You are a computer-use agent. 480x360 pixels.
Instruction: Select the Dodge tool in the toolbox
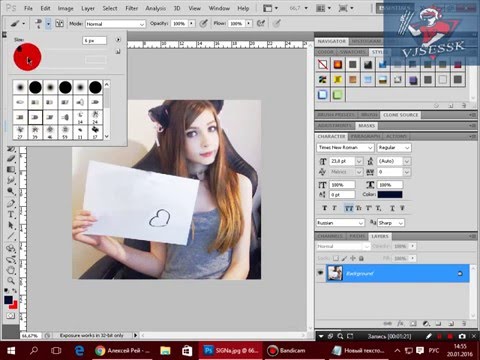11,191
